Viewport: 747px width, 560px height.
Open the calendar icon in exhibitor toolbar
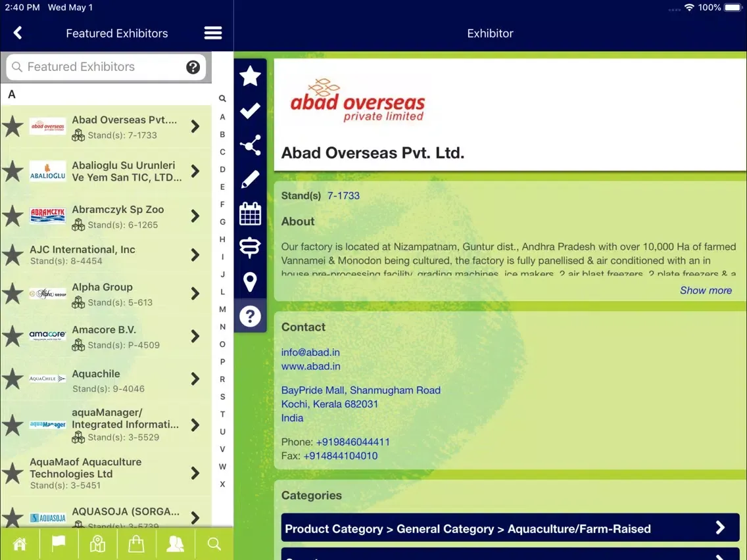pos(250,214)
